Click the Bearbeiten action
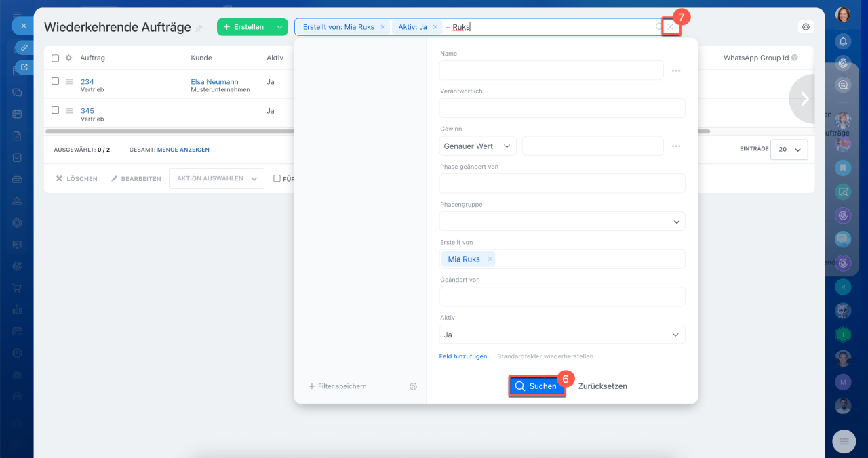Screen dimensions: 868x458 coord(136,179)
